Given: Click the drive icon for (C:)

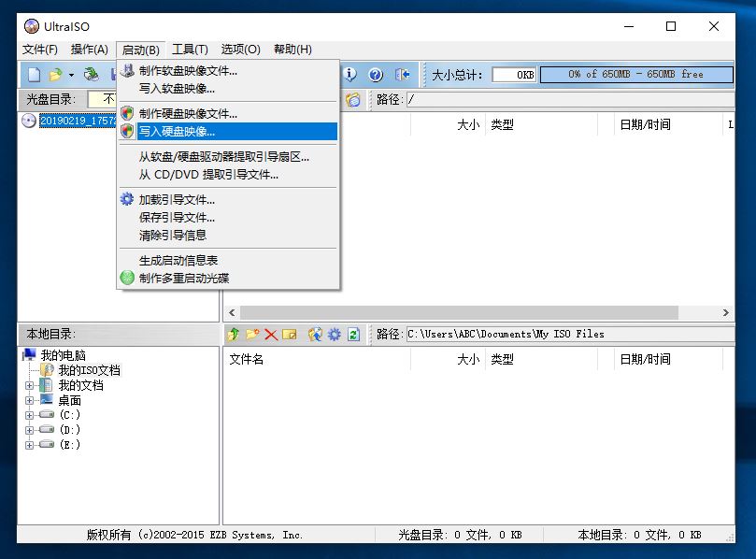Looking at the screenshot, I should click(x=47, y=414).
